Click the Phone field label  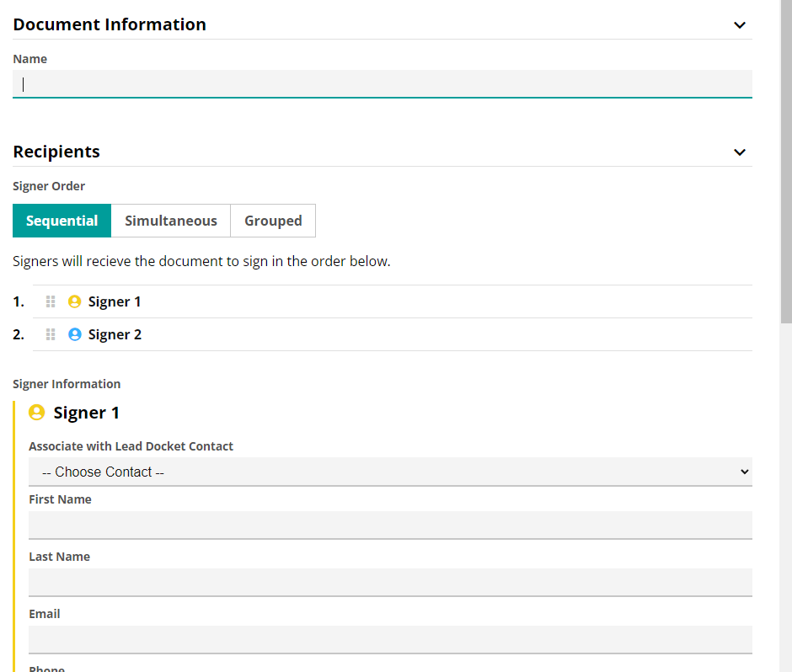[x=46, y=668]
